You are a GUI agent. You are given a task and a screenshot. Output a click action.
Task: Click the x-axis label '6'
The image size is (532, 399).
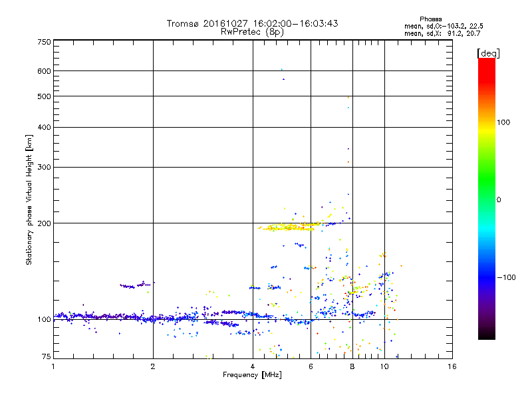(x=311, y=366)
